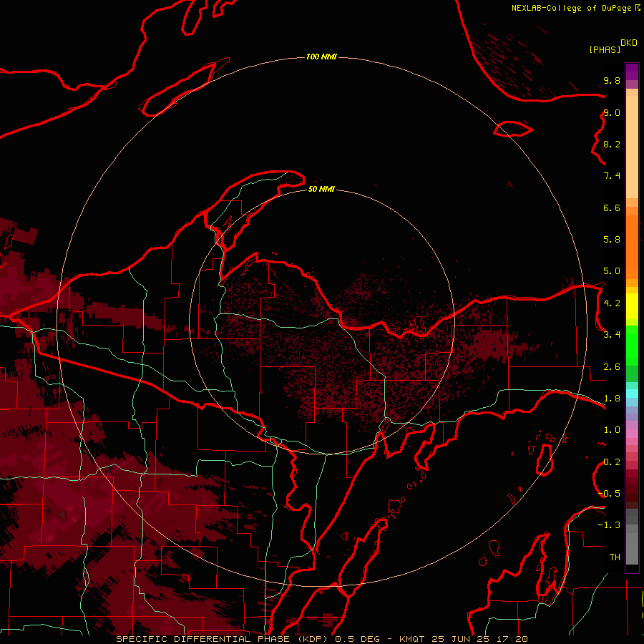Screen dimensions: 644x644
Task: Click the 100 NMI range ring label
Action: tap(321, 57)
